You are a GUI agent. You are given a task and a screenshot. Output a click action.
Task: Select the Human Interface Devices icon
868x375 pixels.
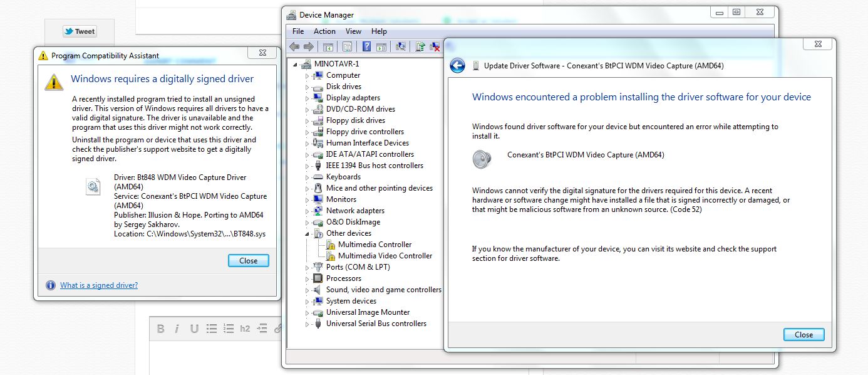[x=318, y=143]
